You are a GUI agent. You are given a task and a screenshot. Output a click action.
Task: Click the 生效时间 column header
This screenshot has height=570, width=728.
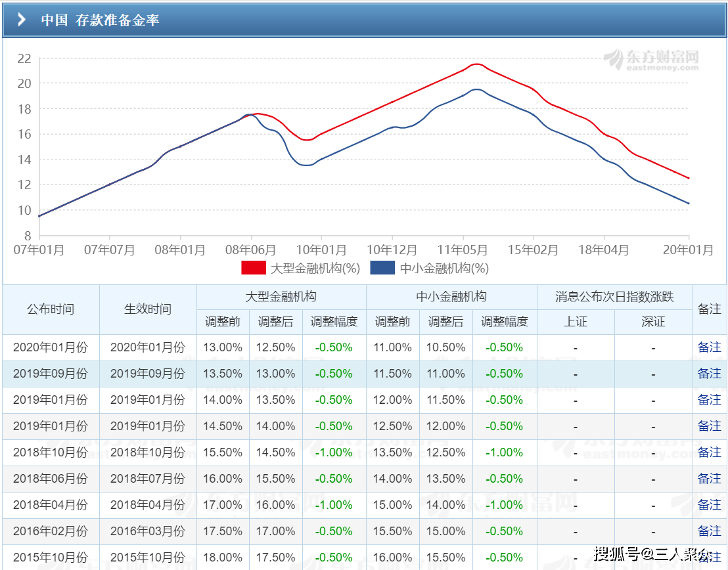pos(148,309)
